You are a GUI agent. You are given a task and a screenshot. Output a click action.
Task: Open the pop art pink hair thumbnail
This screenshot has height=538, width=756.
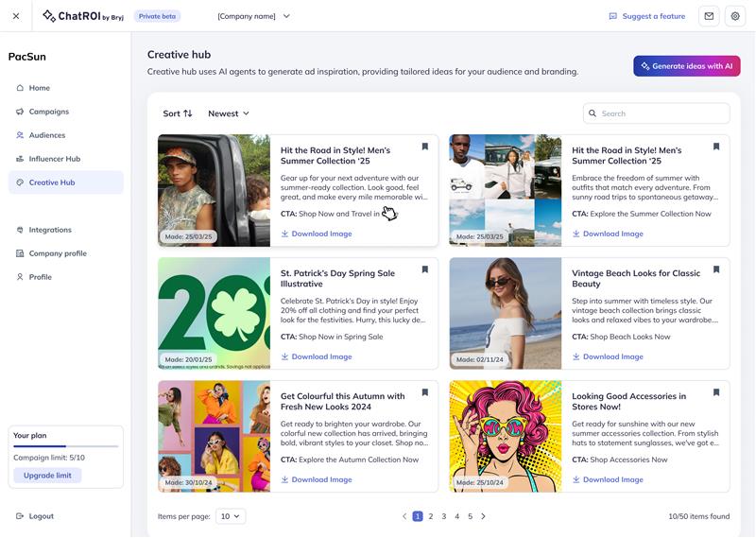[x=506, y=436]
